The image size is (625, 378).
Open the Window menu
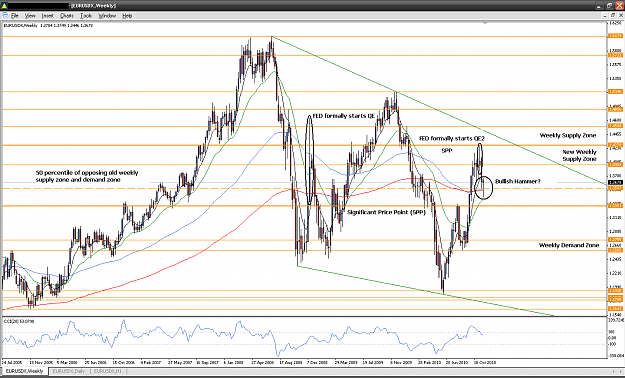tap(107, 16)
